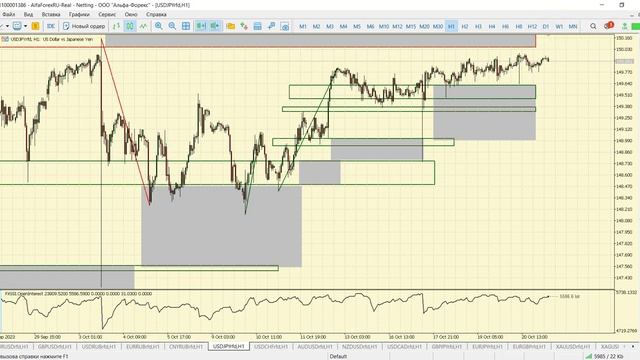
Task: Select H4 timeframe
Action: [x=491, y=26]
